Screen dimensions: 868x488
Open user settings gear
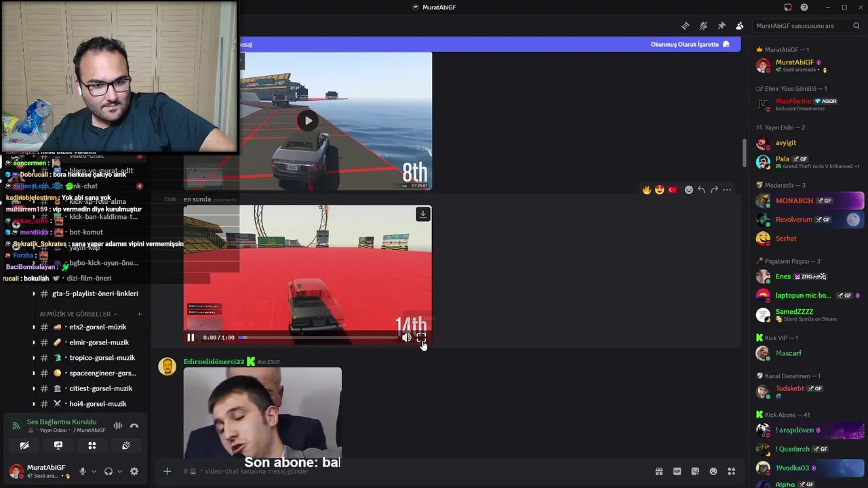[134, 471]
